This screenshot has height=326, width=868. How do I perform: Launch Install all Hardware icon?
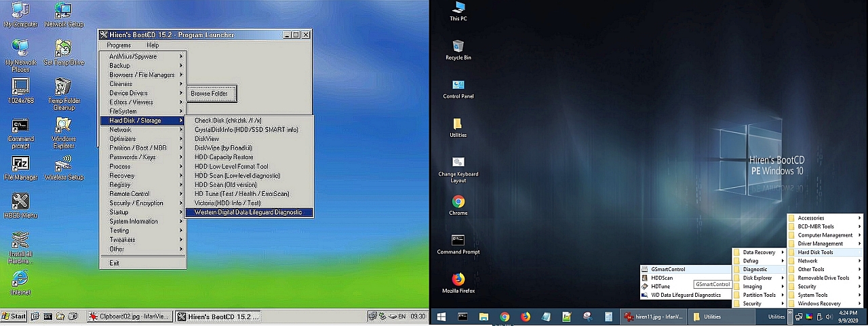tap(20, 248)
